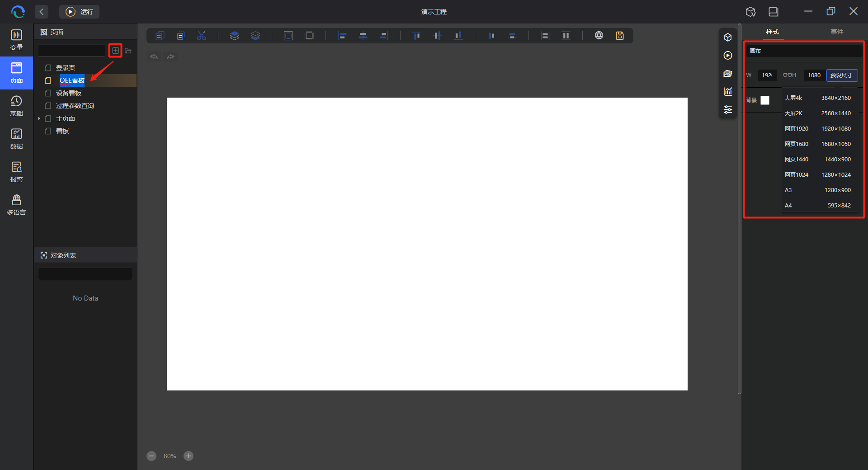Align selected objects to the top
The height and width of the screenshot is (470, 868).
point(417,36)
